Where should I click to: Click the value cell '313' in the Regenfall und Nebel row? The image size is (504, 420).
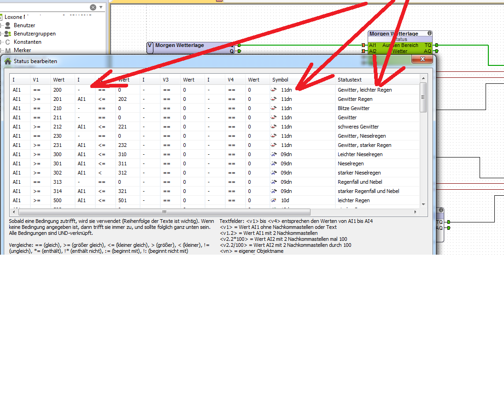pos(57,182)
